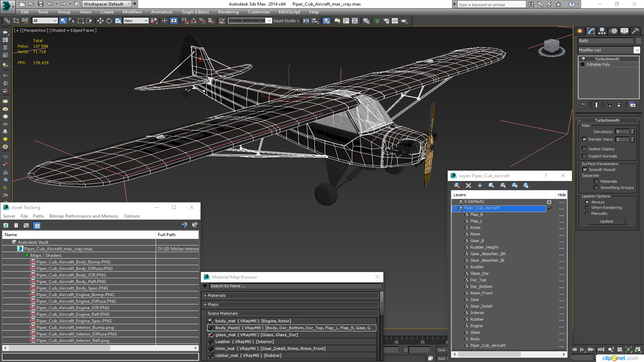This screenshot has height=362, width=644.
Task: Toggle the Smooth Result checkbox
Action: [x=585, y=170]
